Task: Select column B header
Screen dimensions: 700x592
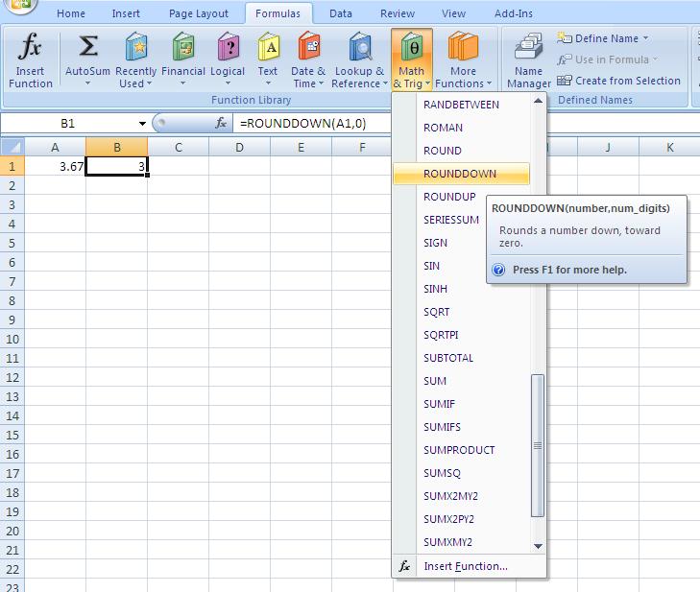Action: click(x=116, y=147)
